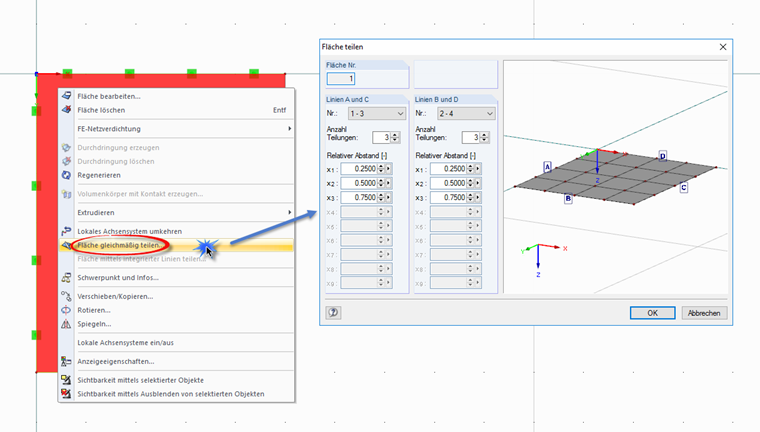
Task: Click the Sichtbarkeit mittels Ausblenden icon
Action: [x=66, y=394]
